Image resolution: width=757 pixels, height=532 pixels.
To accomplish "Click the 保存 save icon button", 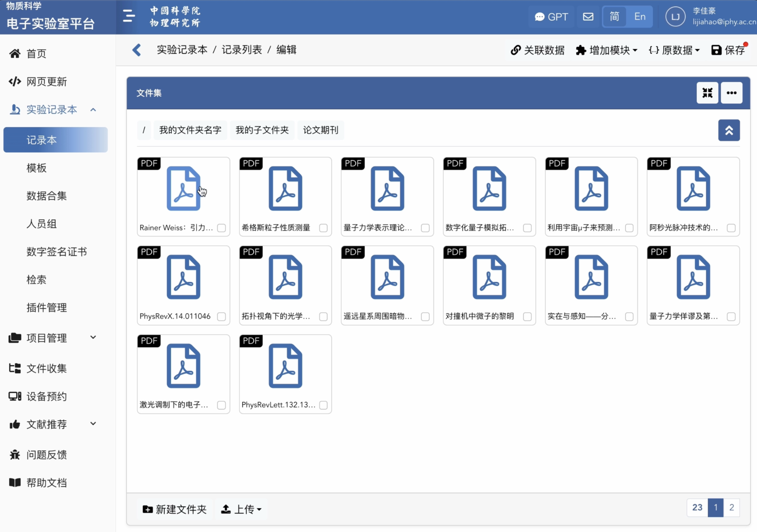I will pos(728,50).
